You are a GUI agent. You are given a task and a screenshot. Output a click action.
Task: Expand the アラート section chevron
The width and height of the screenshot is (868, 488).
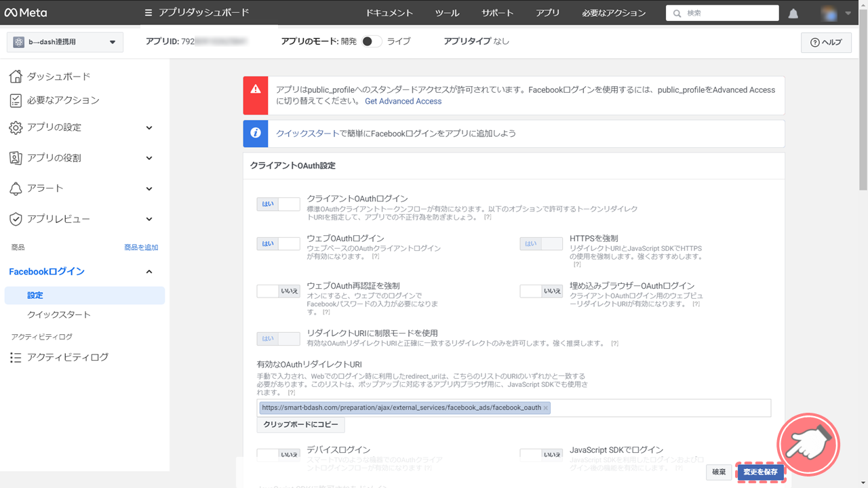pyautogui.click(x=149, y=188)
